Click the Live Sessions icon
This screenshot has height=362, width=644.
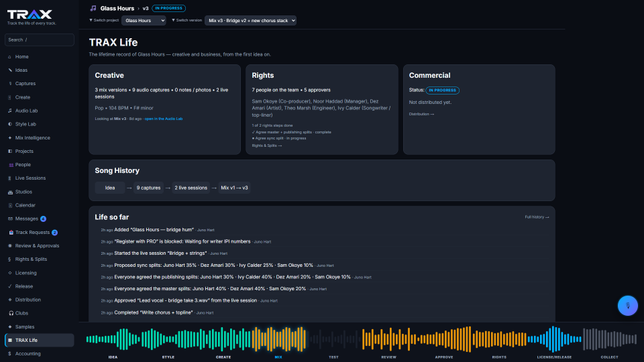(10, 178)
